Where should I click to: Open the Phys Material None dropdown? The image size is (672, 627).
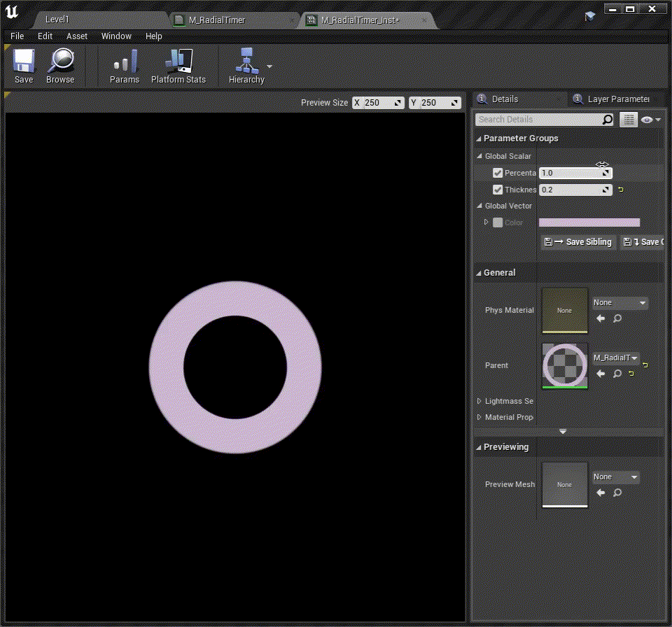(619, 303)
